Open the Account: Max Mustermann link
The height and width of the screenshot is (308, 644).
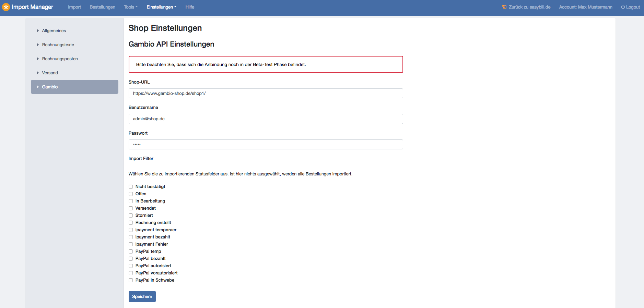585,7
